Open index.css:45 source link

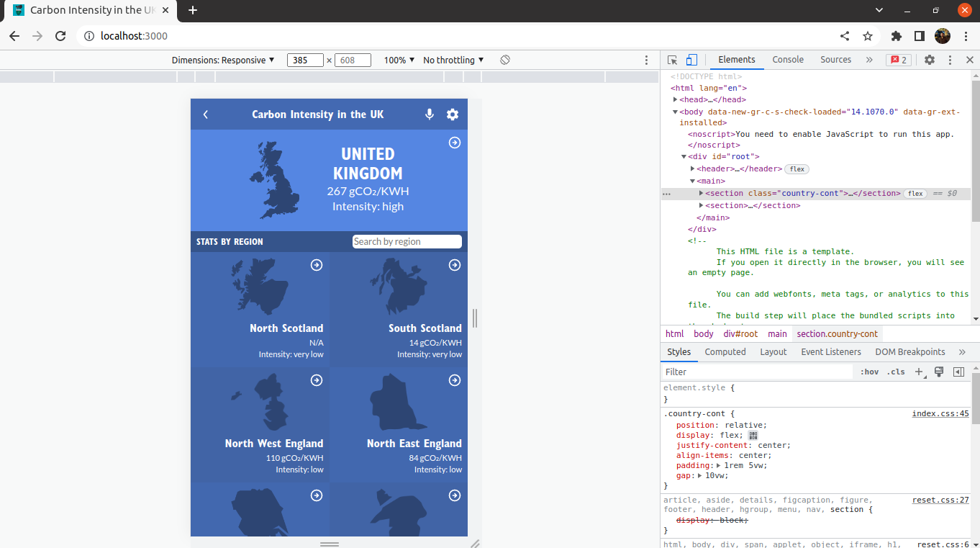tap(940, 413)
